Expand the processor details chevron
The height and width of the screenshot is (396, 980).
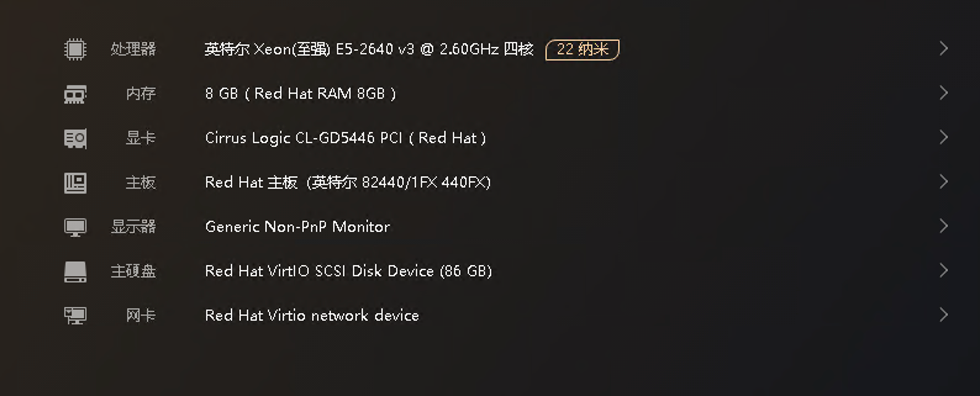point(943,49)
